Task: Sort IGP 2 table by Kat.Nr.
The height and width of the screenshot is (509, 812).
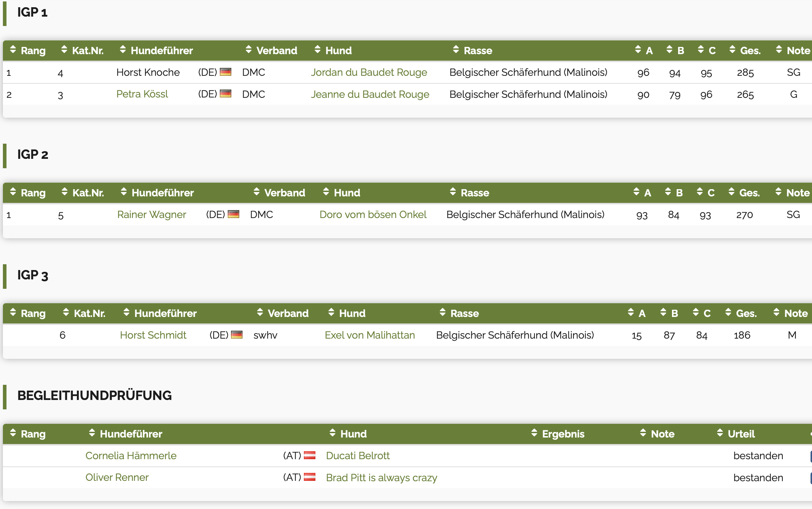Action: click(x=83, y=193)
